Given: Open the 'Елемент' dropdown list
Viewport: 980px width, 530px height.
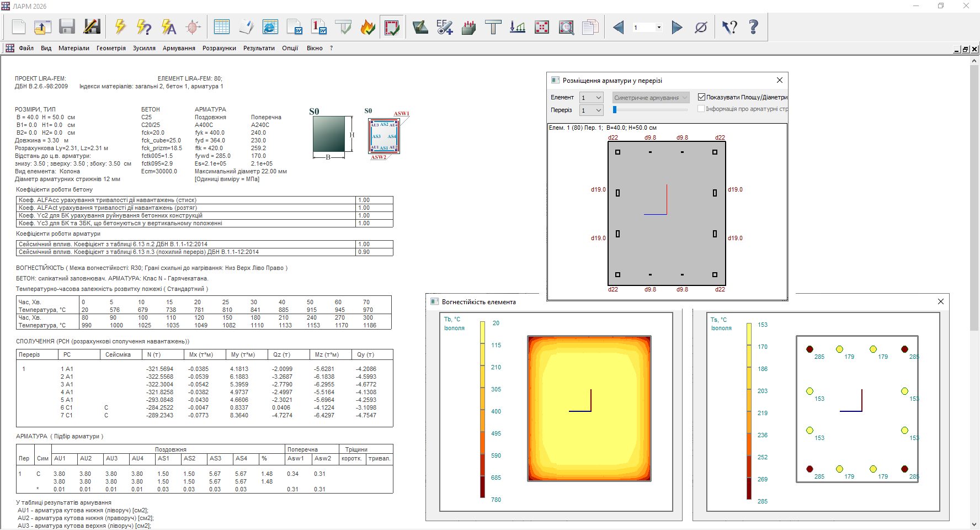Looking at the screenshot, I should pyautogui.click(x=598, y=98).
